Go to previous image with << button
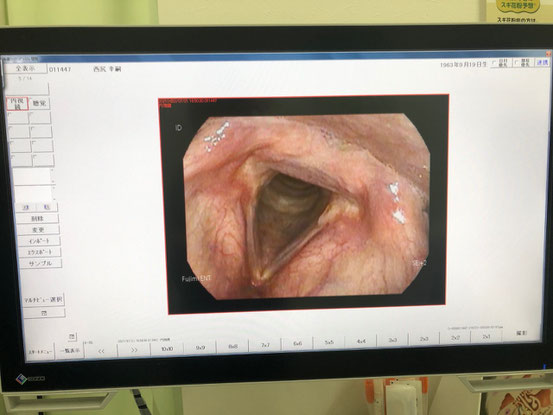 click(101, 351)
